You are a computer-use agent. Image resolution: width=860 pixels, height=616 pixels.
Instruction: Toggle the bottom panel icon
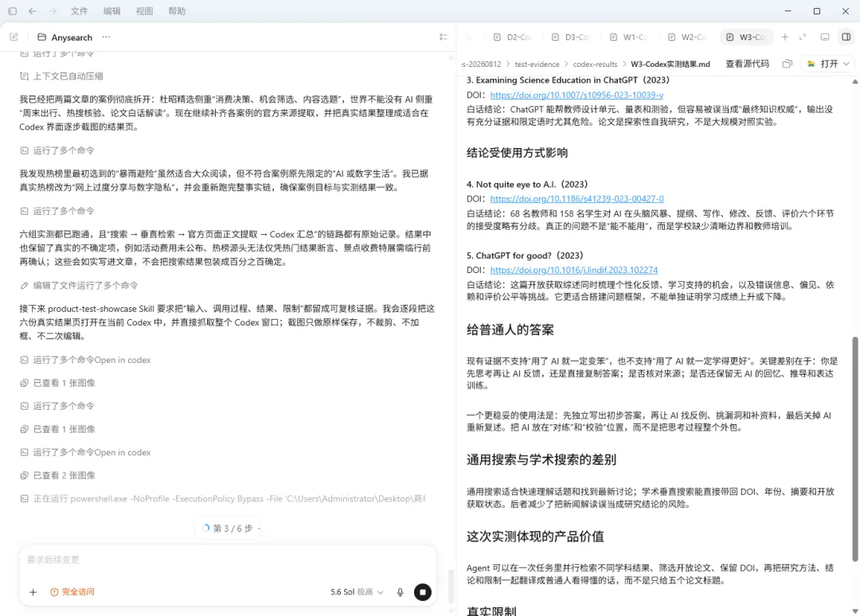(x=824, y=37)
